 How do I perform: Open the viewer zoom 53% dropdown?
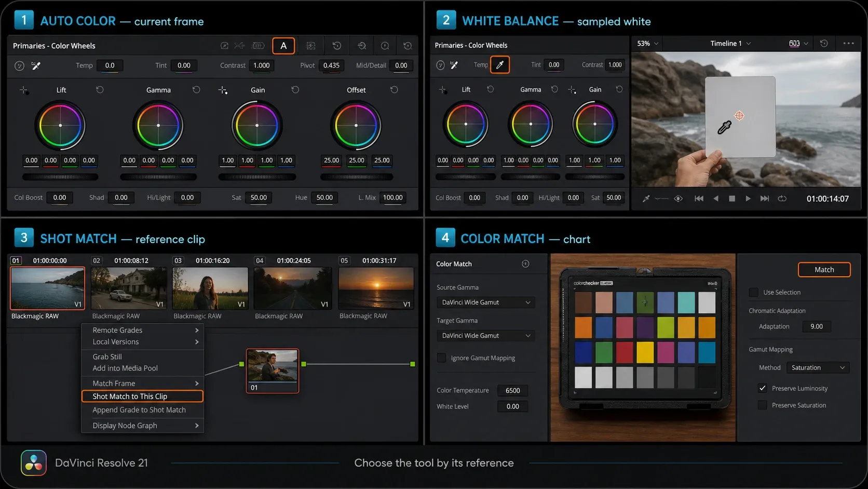pos(648,44)
